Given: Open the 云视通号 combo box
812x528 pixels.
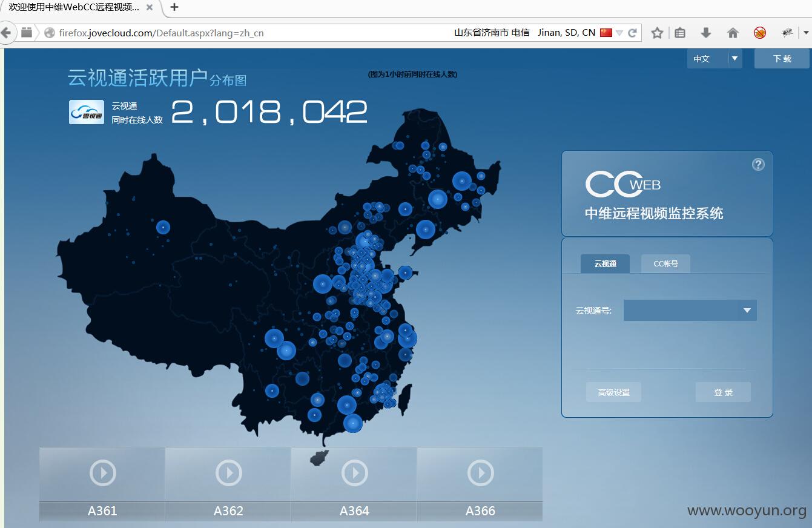Looking at the screenshot, I should (x=690, y=311).
